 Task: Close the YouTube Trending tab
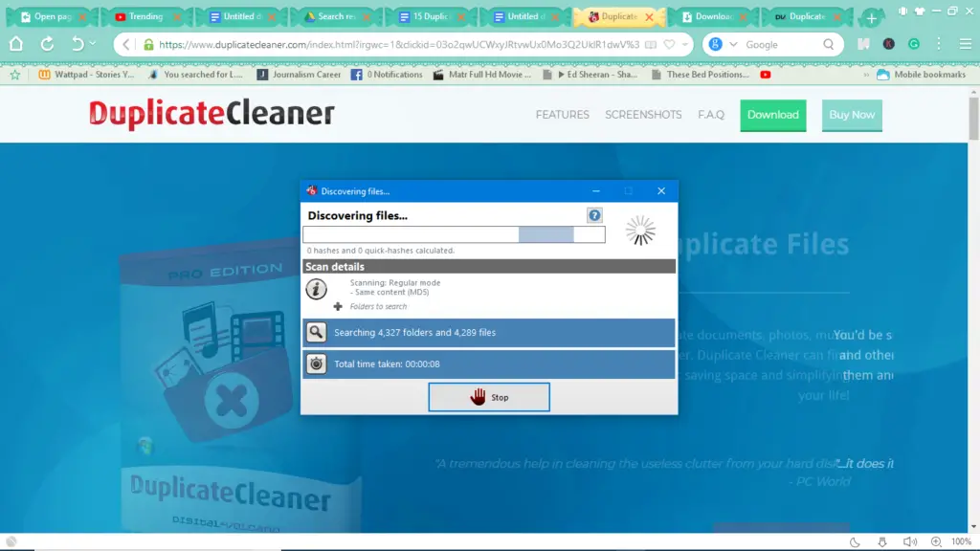click(177, 17)
